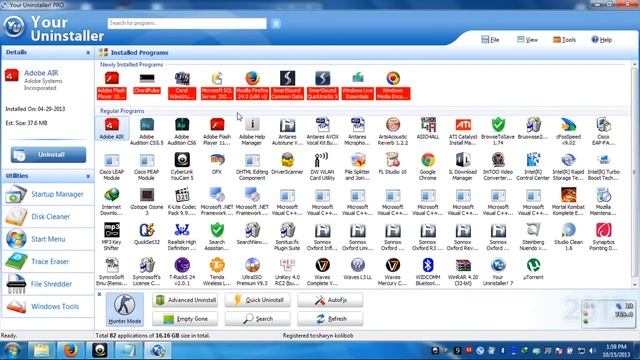Click the Empty Gone button
Screen dimensions: 640x360
[x=185, y=319]
